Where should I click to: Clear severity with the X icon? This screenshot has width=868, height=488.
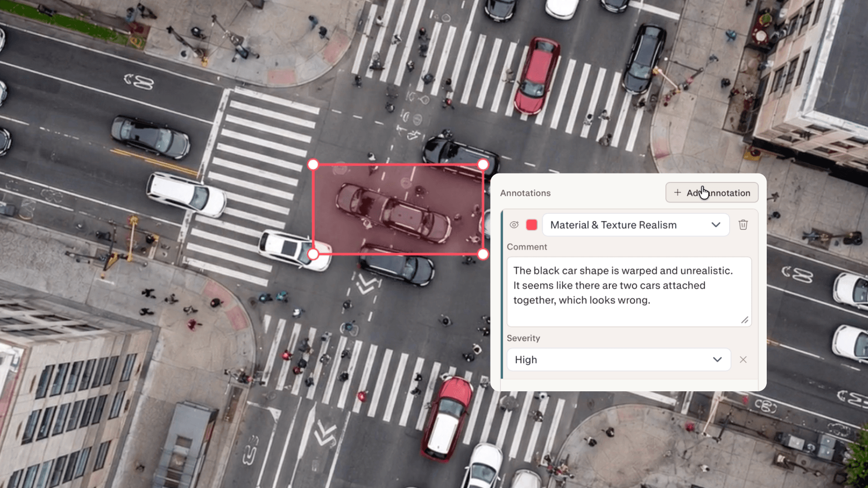click(743, 360)
